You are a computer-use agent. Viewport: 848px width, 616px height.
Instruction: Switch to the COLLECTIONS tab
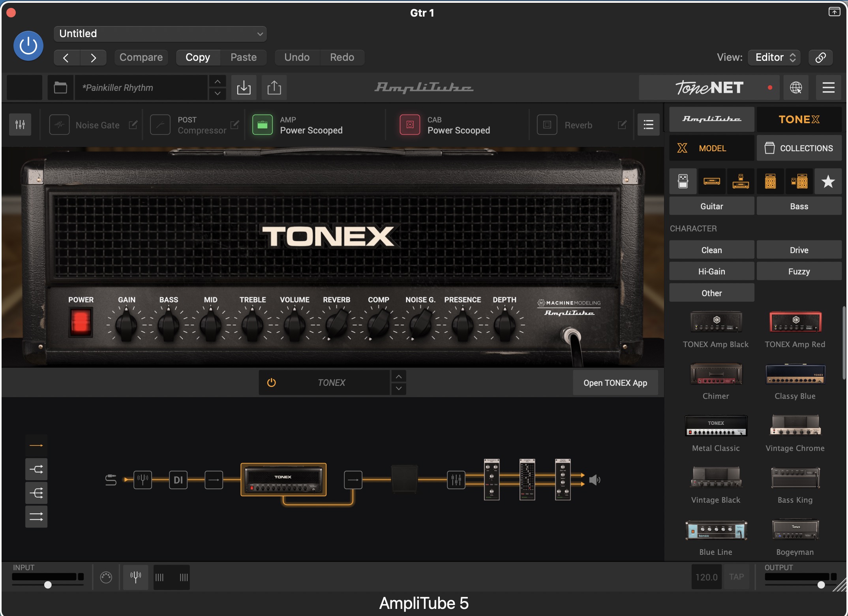799,148
